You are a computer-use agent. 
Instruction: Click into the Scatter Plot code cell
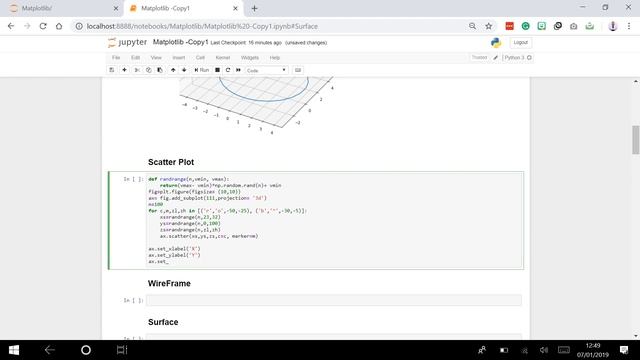334,220
